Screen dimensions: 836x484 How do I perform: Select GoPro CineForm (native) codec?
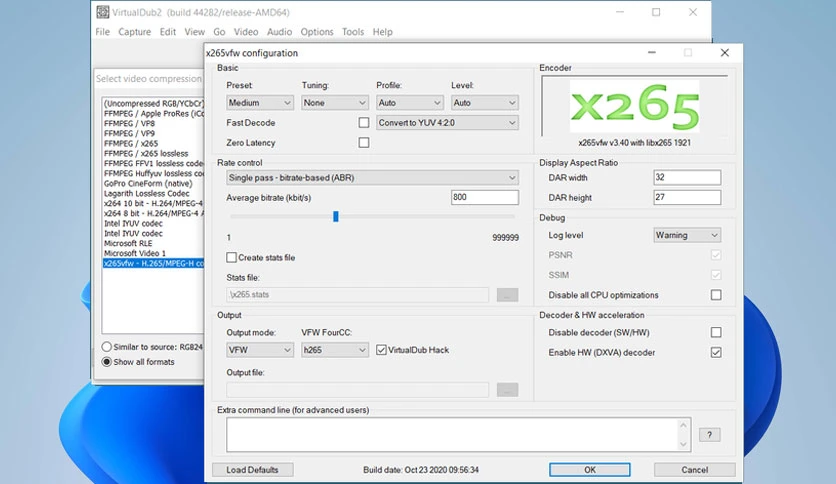click(153, 183)
